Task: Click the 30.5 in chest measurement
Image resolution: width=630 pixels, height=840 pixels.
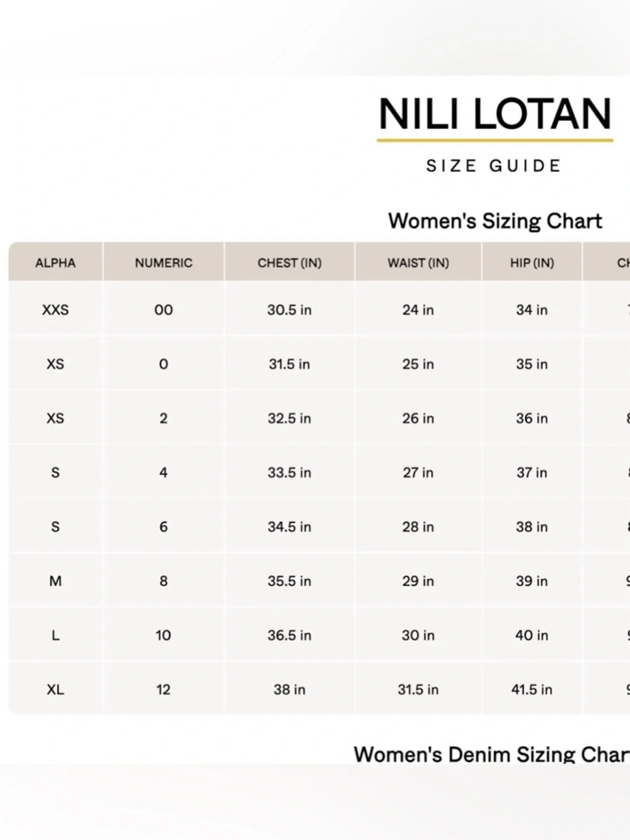Action: pyautogui.click(x=289, y=310)
